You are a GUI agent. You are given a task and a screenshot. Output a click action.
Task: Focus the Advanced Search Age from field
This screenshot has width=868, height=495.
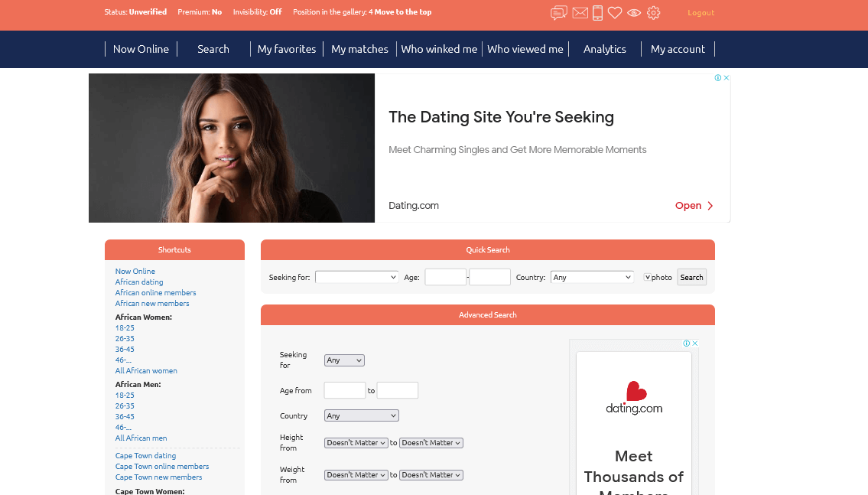tap(344, 390)
